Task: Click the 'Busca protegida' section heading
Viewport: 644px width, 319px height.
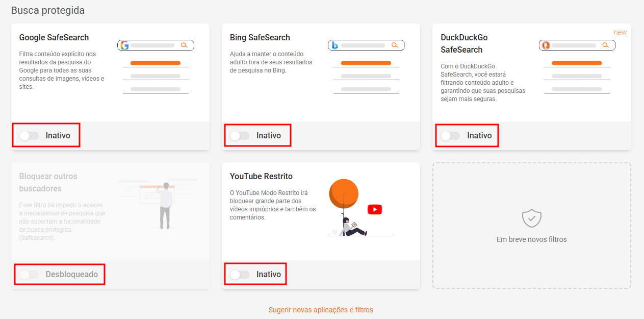Action: [x=48, y=10]
